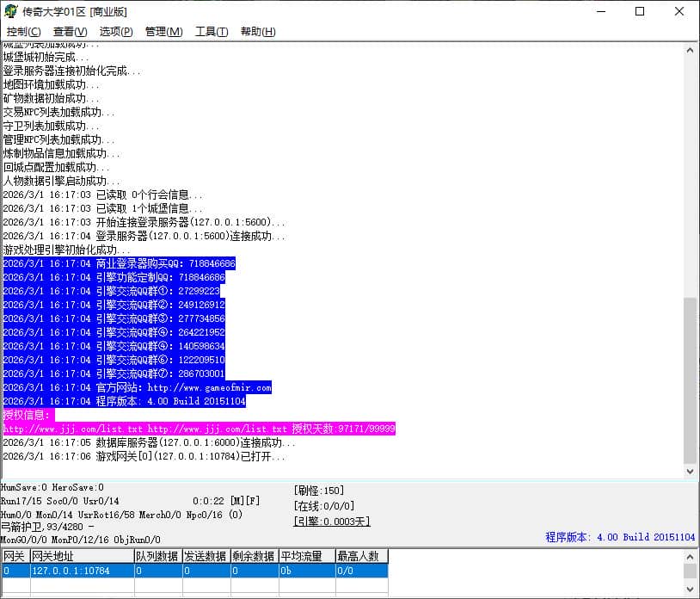This screenshot has width=700, height=599.
Task: Click log scrollbar up arrow
Action: point(690,50)
